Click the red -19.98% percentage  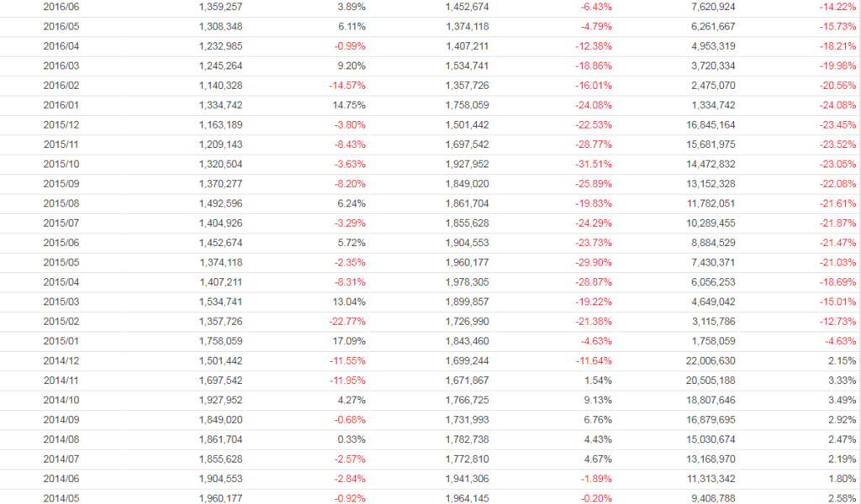coord(840,66)
